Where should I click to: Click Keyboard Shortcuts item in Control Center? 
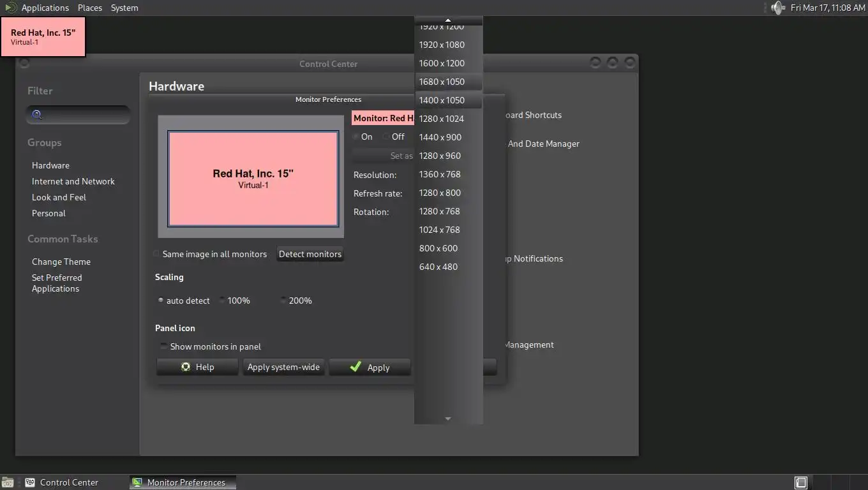(x=533, y=115)
